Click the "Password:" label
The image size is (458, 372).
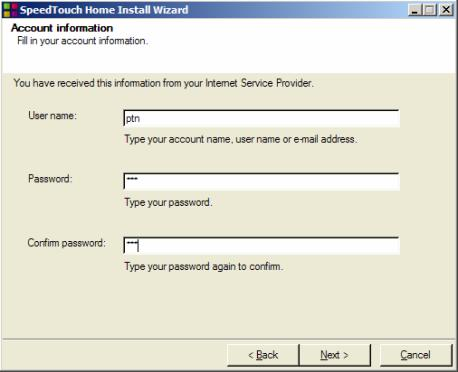pyautogui.click(x=50, y=179)
